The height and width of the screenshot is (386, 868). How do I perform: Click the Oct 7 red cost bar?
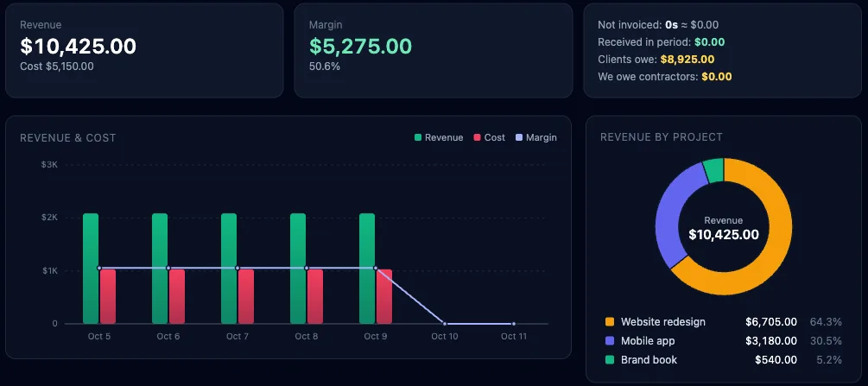tap(246, 297)
